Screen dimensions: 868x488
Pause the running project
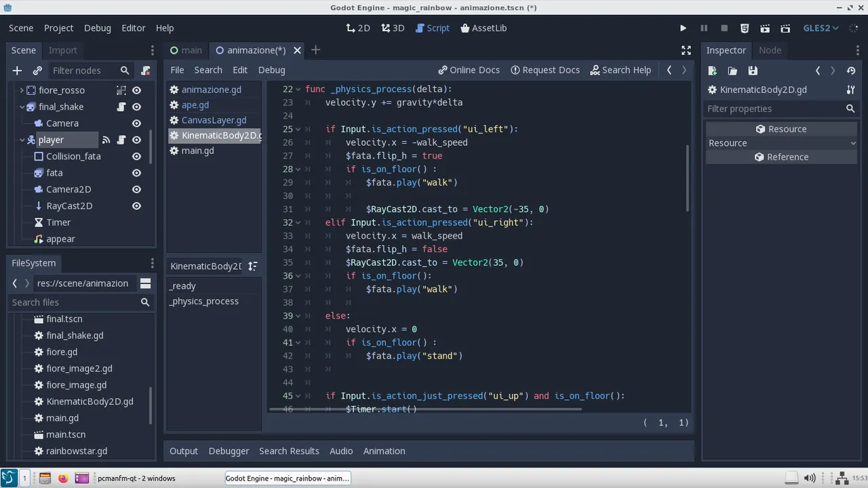pos(704,28)
